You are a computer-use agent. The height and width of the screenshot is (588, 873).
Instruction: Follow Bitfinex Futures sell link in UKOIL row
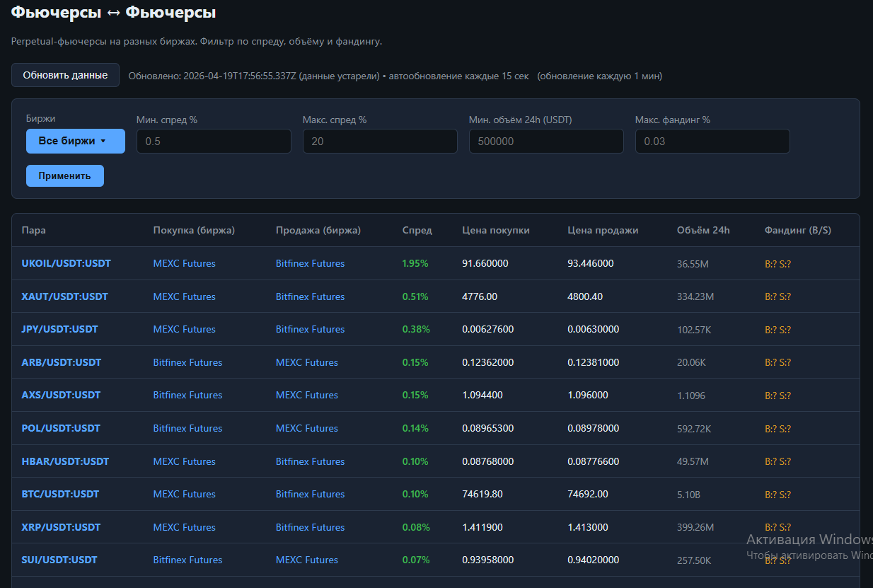311,263
